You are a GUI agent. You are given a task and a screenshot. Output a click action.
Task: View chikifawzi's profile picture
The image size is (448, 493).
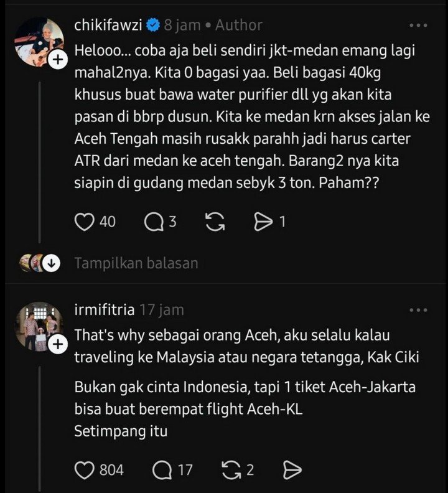(x=37, y=42)
